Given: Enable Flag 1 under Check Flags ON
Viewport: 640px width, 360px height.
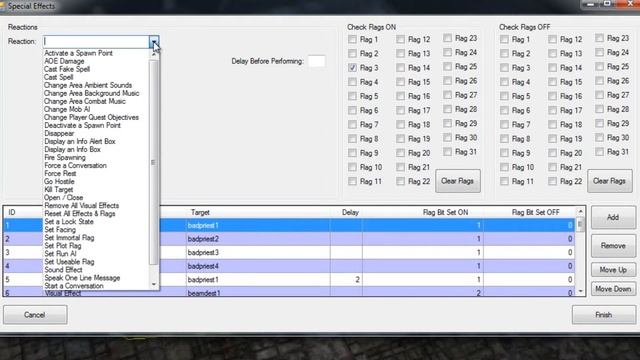Looking at the screenshot, I should (352, 40).
